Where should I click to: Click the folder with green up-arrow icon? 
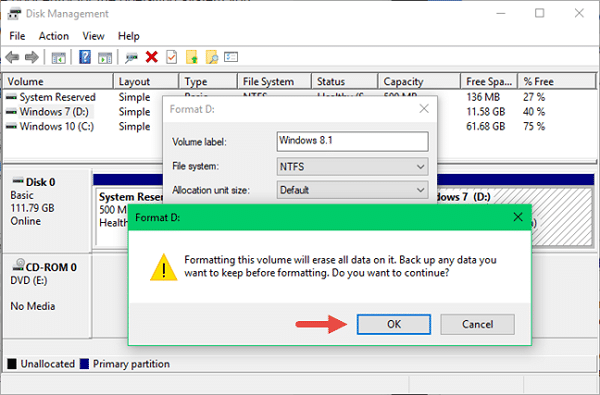[x=192, y=57]
